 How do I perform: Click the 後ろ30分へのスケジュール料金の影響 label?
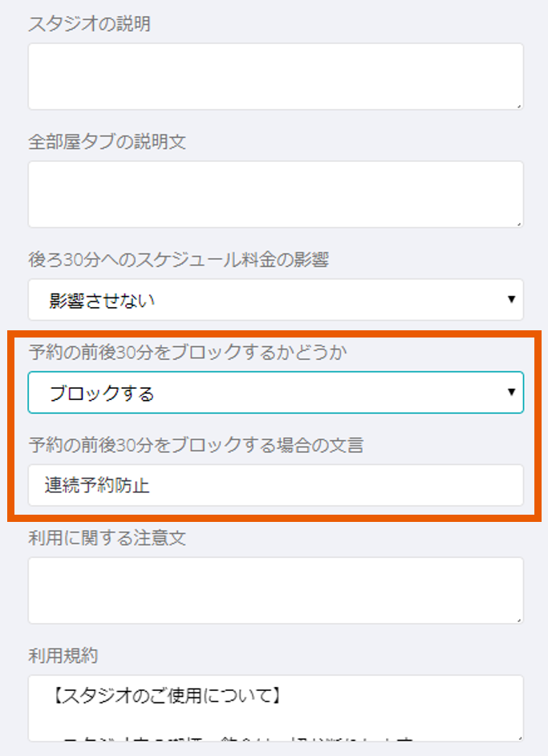tap(179, 260)
